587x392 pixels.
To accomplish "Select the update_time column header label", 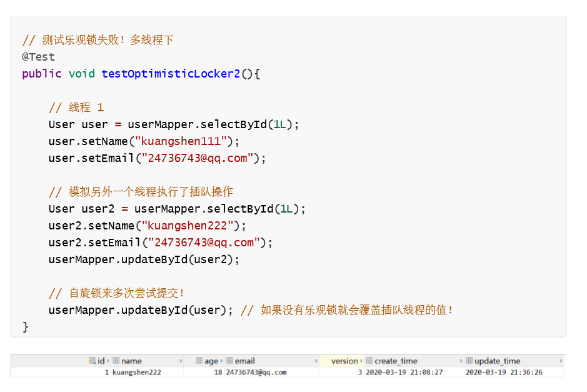I will pos(497,361).
